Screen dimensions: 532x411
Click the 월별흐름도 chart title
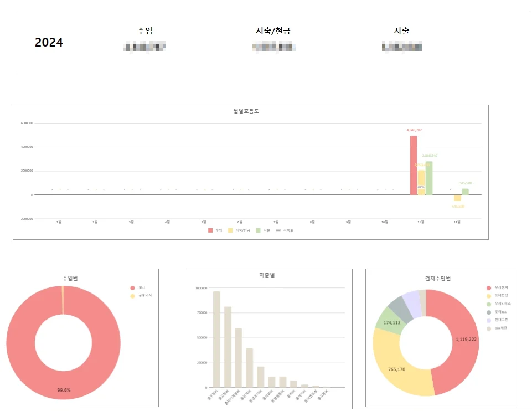point(246,111)
